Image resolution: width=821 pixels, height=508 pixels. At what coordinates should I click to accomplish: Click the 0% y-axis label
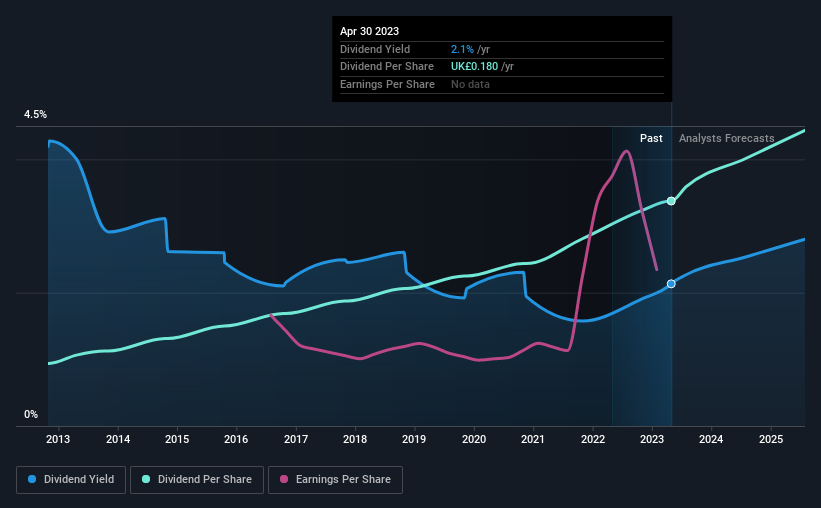pyautogui.click(x=31, y=414)
